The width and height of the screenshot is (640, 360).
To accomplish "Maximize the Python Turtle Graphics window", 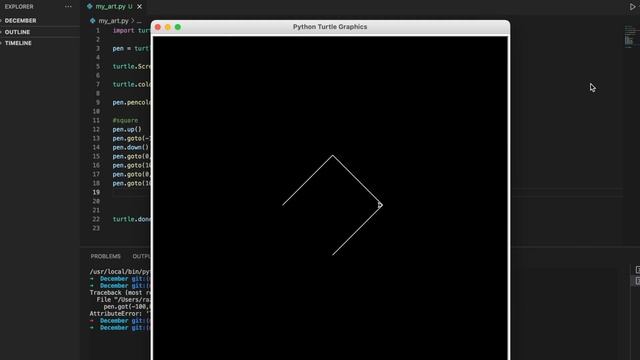I will [x=178, y=27].
